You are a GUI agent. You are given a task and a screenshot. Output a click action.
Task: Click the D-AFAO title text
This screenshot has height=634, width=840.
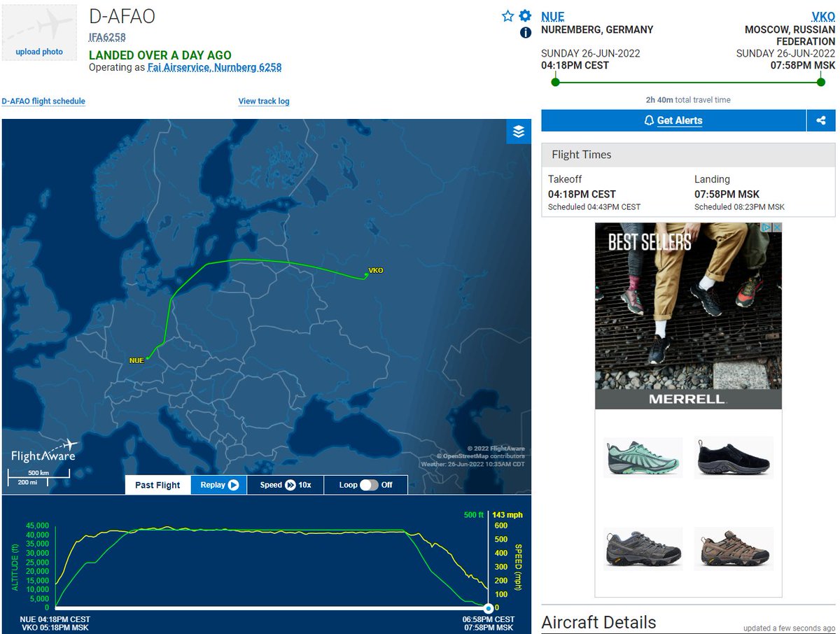122,17
